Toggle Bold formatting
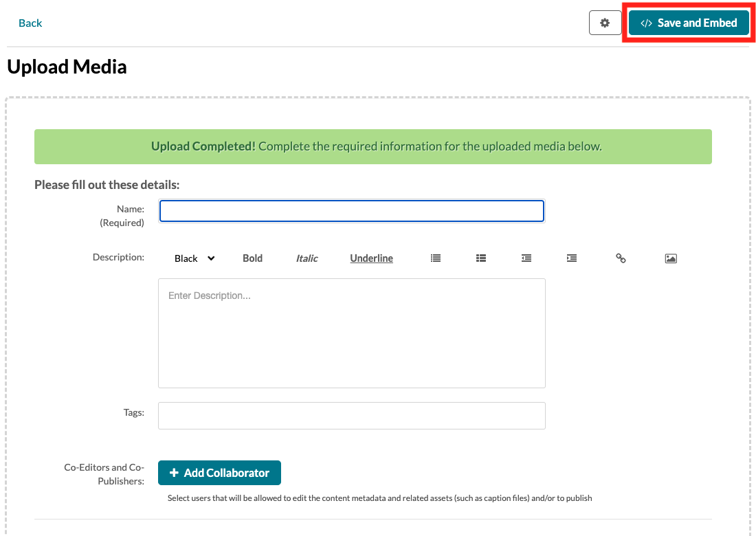 (253, 258)
